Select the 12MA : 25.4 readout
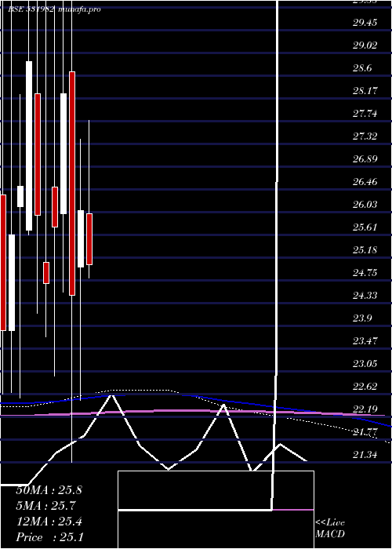This screenshot has height=549, width=392. [x=49, y=522]
